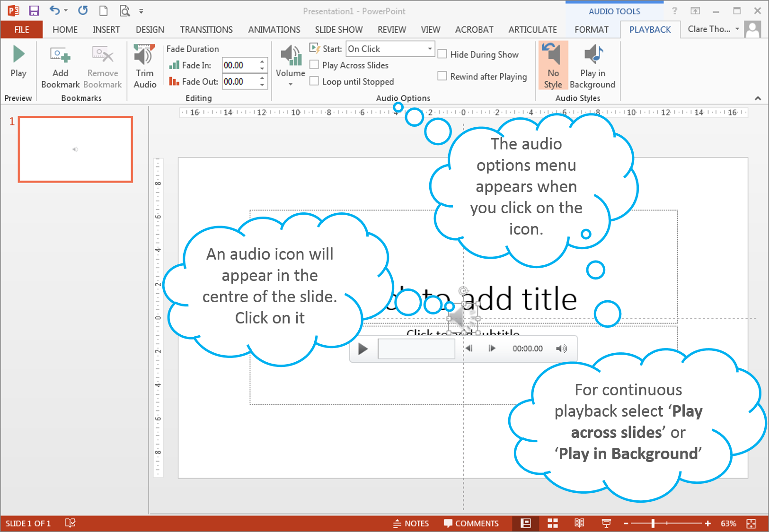The width and height of the screenshot is (769, 532).
Task: Collapse the ribbon with the chevron
Action: coord(758,98)
